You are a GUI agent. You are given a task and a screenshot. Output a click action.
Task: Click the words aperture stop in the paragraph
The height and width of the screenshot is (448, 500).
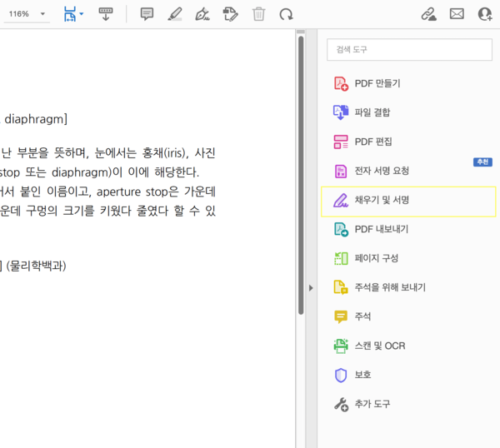(133, 192)
